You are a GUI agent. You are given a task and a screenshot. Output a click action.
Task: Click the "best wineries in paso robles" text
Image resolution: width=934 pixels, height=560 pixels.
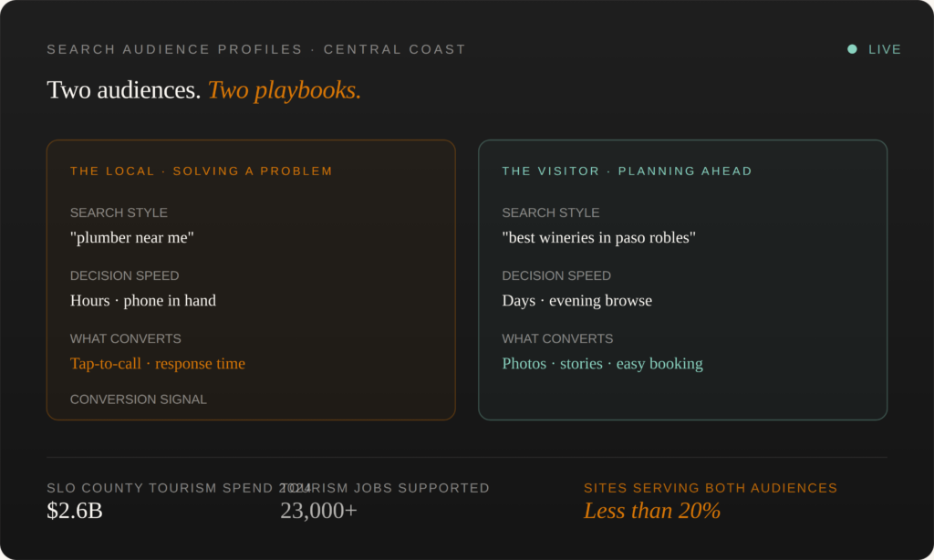click(x=598, y=238)
